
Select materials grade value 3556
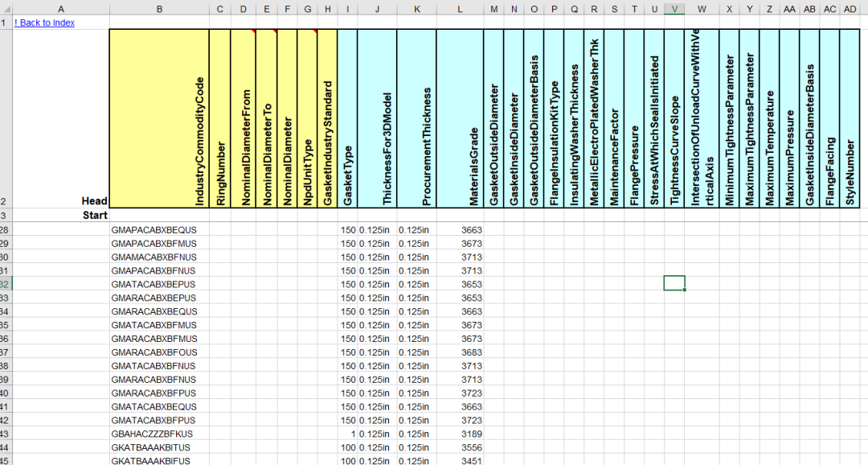pos(460,447)
